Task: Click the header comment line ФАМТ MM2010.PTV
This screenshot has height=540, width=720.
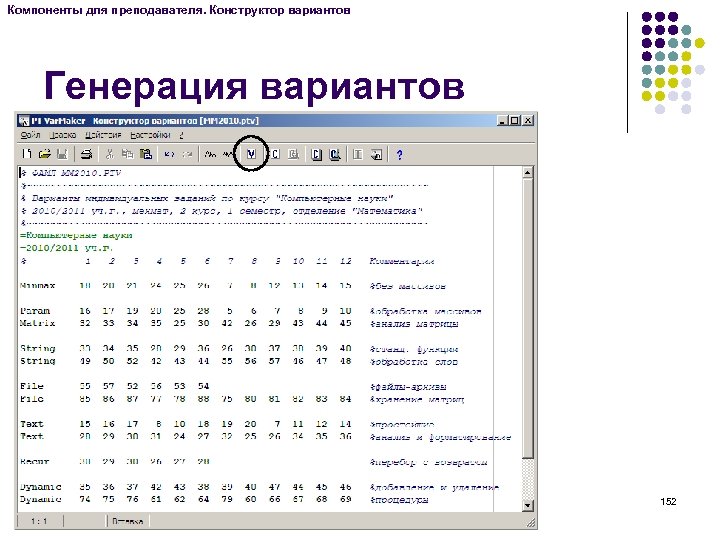Action: click(x=70, y=173)
